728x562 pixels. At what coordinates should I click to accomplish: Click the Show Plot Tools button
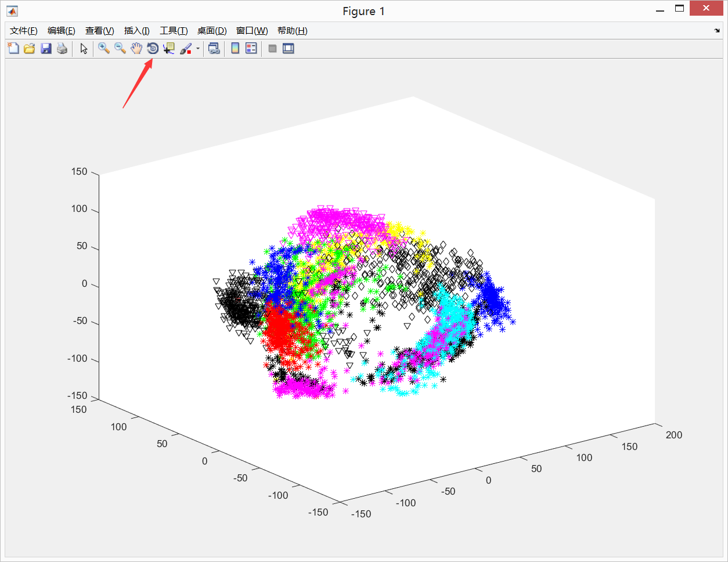point(289,49)
